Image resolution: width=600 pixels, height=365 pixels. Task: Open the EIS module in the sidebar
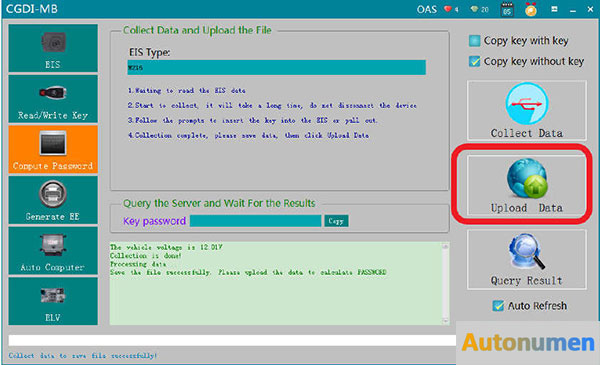53,48
